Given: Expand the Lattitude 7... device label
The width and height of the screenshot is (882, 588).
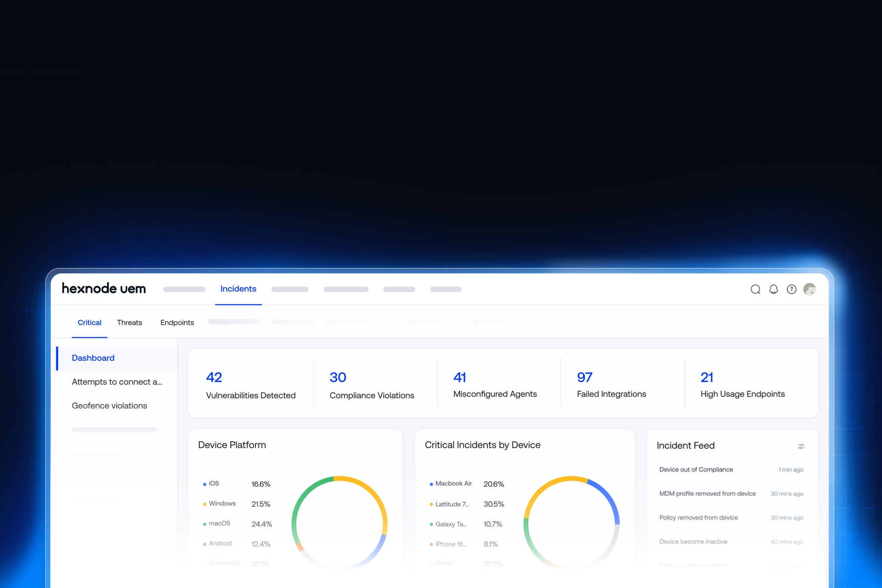Looking at the screenshot, I should (x=452, y=504).
